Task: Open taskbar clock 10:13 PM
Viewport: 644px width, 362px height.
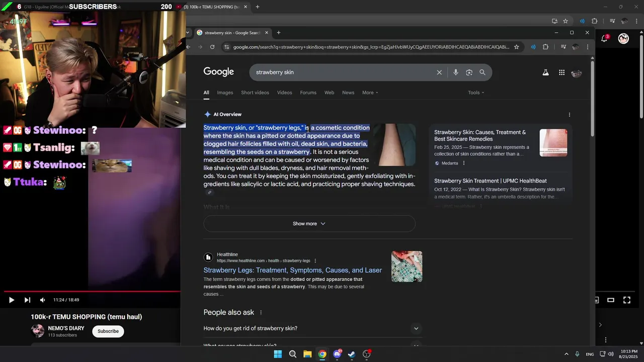Action: point(628,354)
